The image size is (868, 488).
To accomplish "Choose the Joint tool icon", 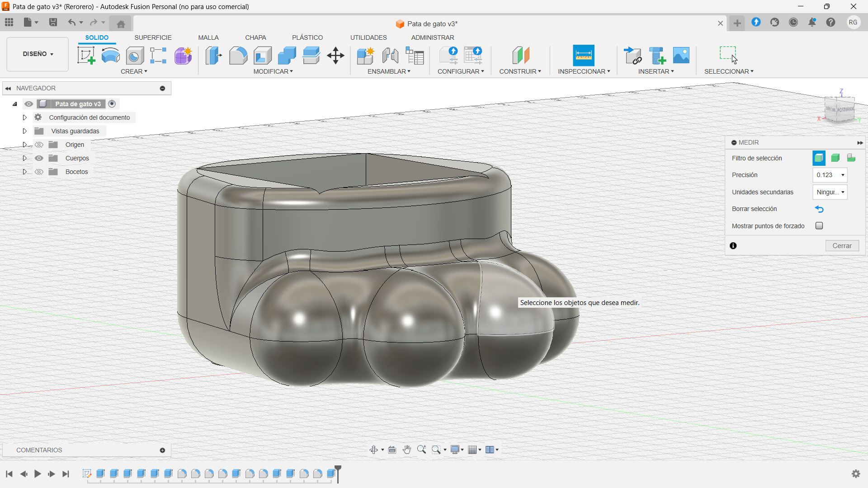I will tap(390, 56).
